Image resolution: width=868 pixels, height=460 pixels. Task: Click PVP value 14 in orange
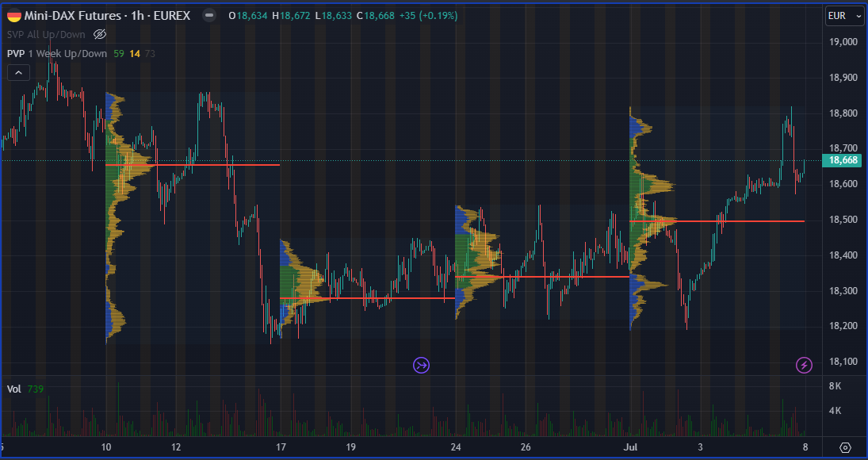(135, 54)
